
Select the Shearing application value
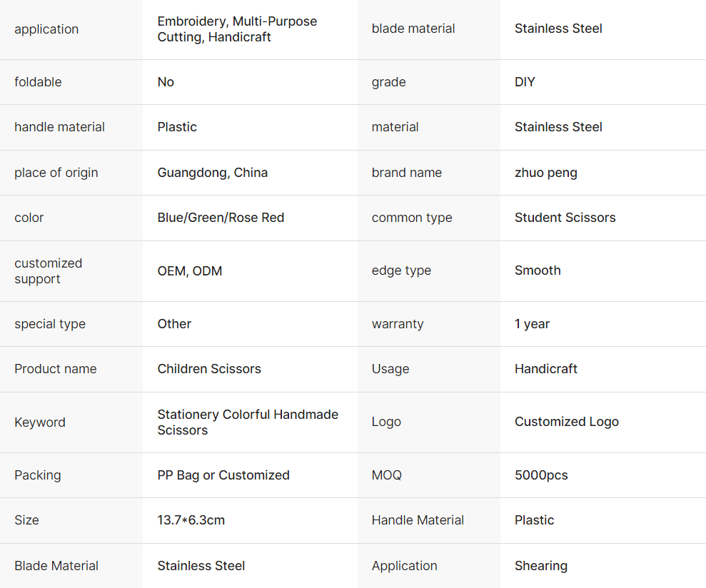click(x=540, y=566)
